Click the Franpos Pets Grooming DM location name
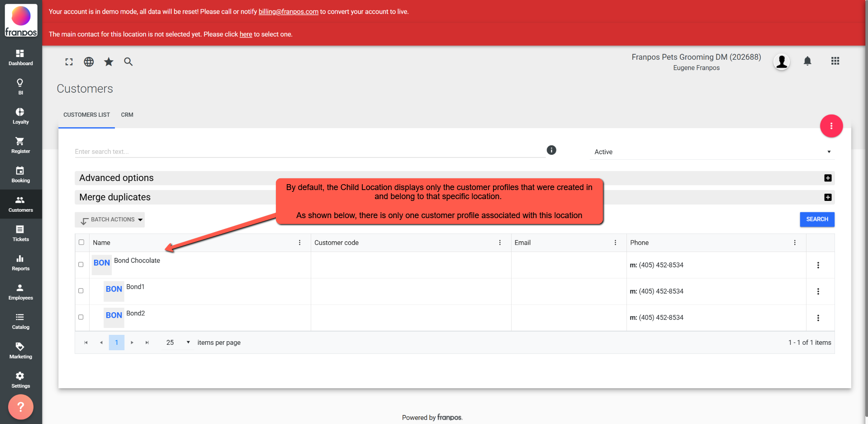868x424 pixels. (x=696, y=57)
